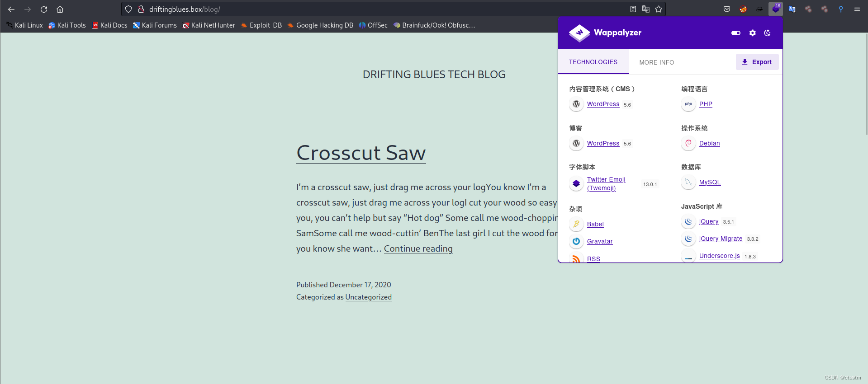Viewport: 868px width, 384px height.
Task: Open the MySQL technology link
Action: [x=710, y=182]
